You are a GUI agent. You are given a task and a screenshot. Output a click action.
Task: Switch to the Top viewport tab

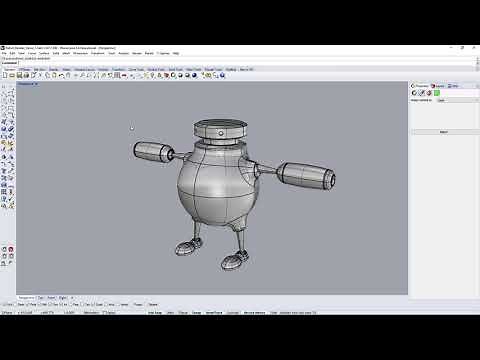coord(41,298)
